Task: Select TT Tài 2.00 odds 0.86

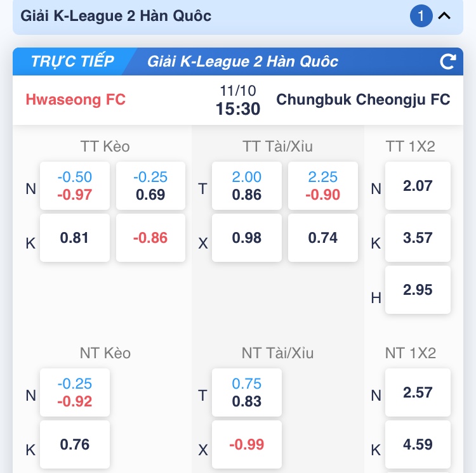Action: 247,186
